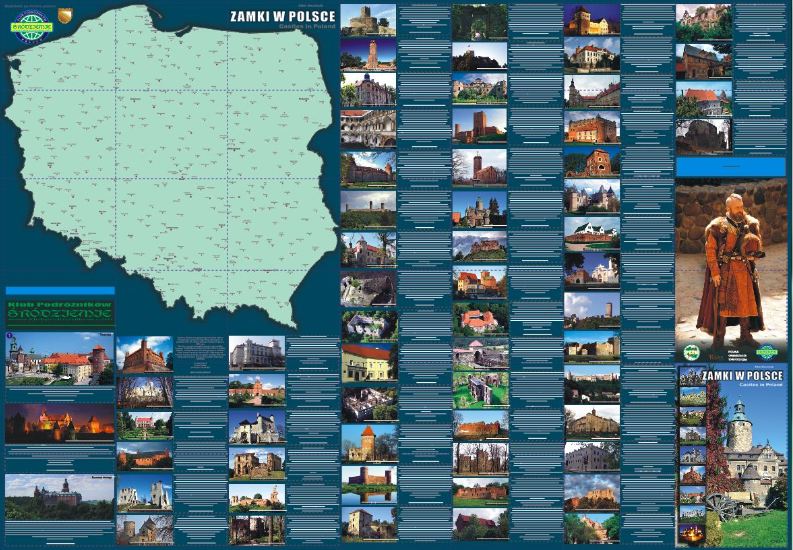Screen dimensions: 793x550
Task: Select the arcaded courtyard castle thumbnail
Action: pos(368,127)
